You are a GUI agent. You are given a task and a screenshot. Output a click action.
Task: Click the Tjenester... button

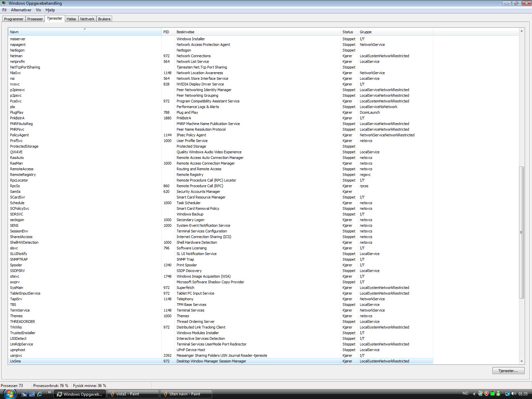click(508, 371)
